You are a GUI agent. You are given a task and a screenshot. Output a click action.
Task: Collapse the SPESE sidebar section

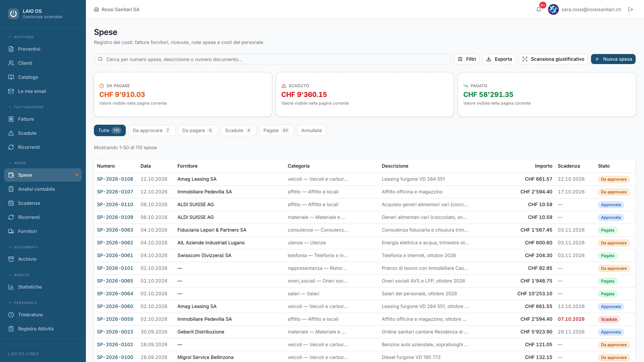pos(17,163)
